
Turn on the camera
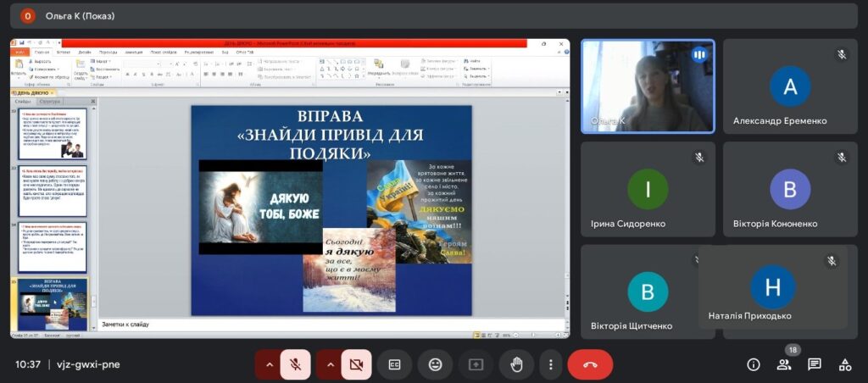(x=356, y=364)
